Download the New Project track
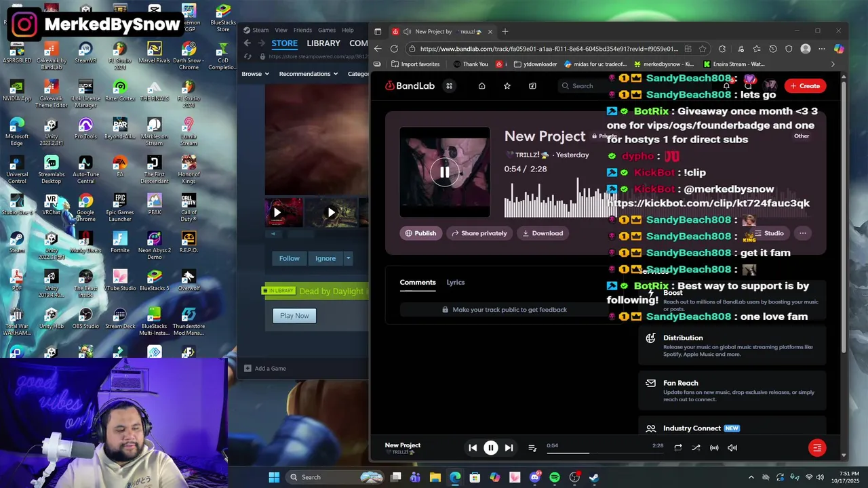The height and width of the screenshot is (488, 868). [x=542, y=233]
